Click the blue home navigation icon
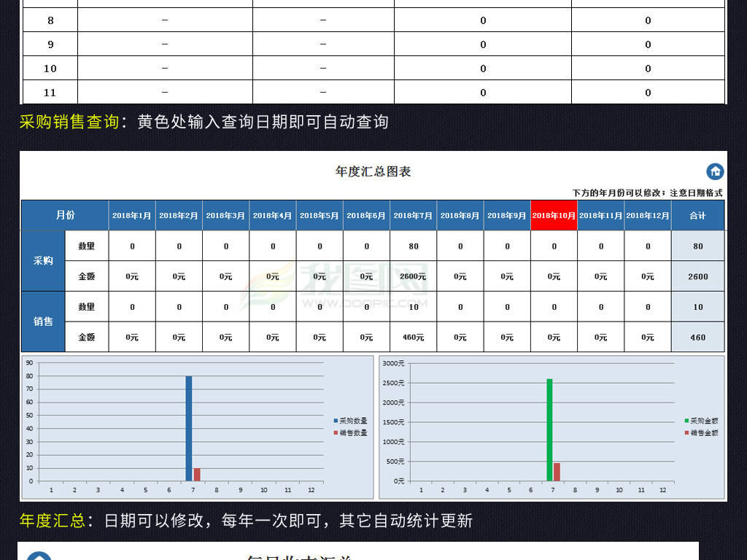The image size is (747, 560). point(715,172)
